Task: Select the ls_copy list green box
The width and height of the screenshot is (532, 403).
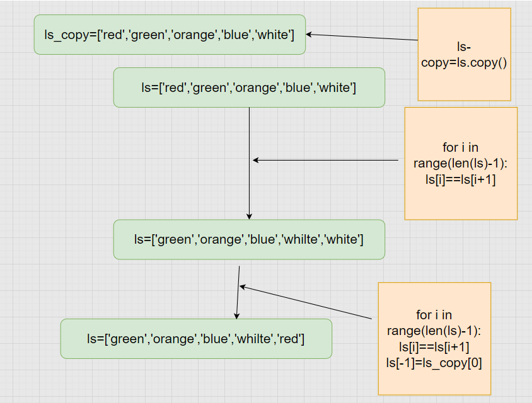Action: pos(170,35)
